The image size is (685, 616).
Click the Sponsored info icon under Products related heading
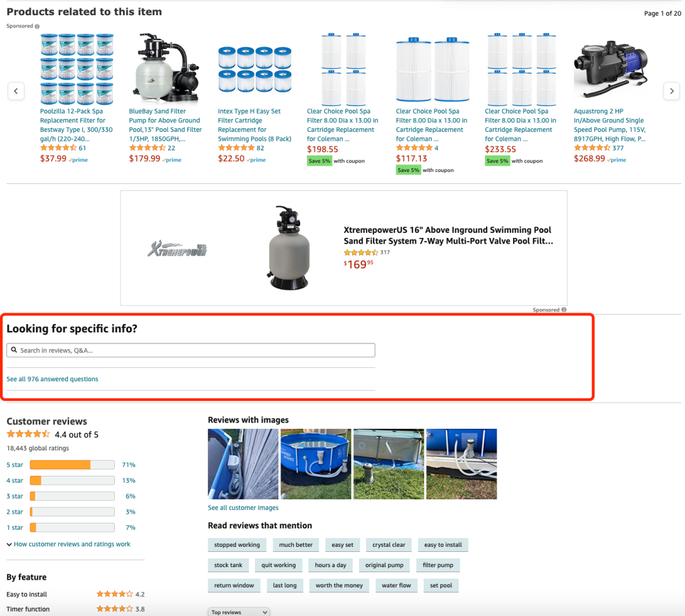pyautogui.click(x=37, y=26)
